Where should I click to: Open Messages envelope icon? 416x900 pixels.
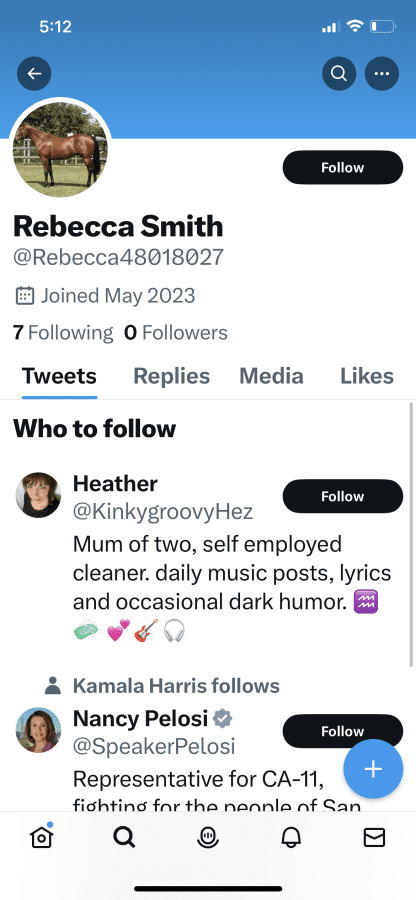(x=374, y=838)
